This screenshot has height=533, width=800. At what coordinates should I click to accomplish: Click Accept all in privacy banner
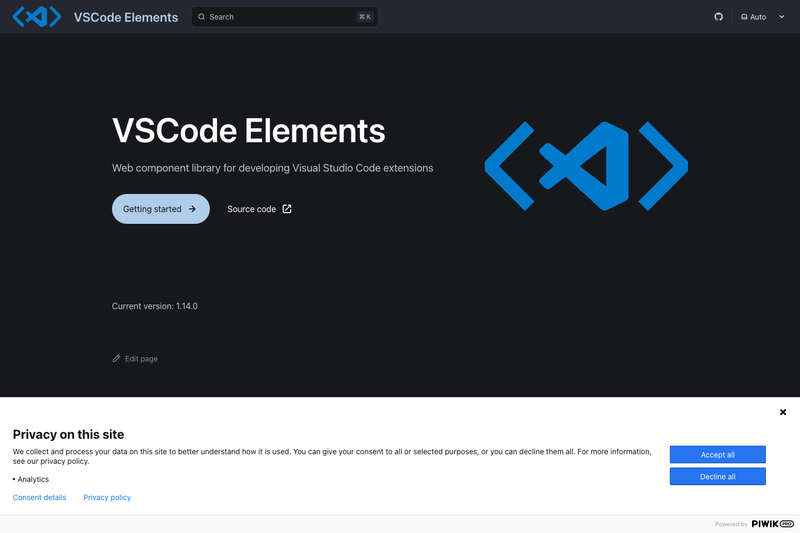click(717, 454)
